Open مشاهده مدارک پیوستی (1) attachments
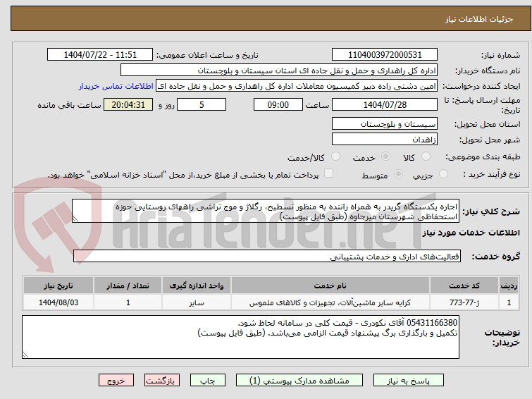Image resolution: width=532 pixels, height=399 pixels. pyautogui.click(x=299, y=381)
